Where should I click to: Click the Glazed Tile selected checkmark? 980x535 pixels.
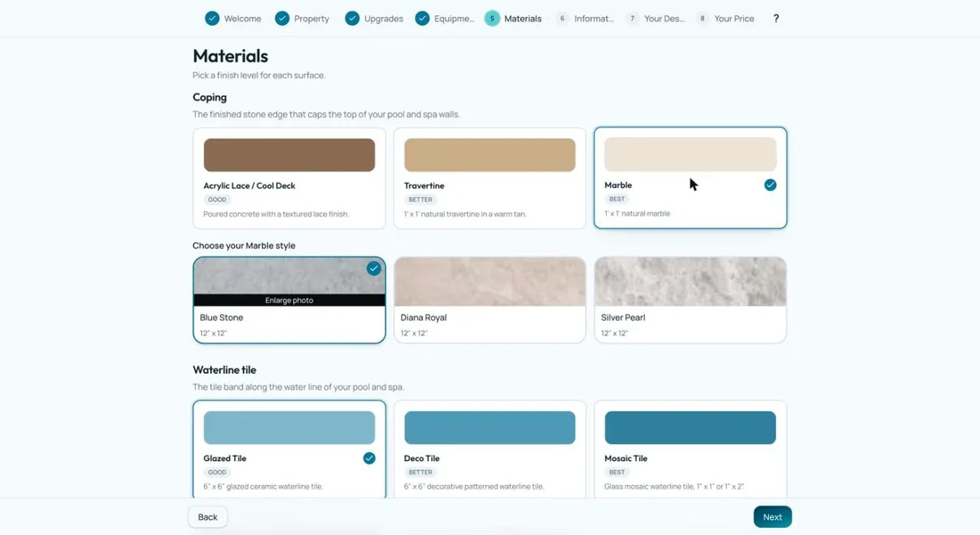coord(370,458)
